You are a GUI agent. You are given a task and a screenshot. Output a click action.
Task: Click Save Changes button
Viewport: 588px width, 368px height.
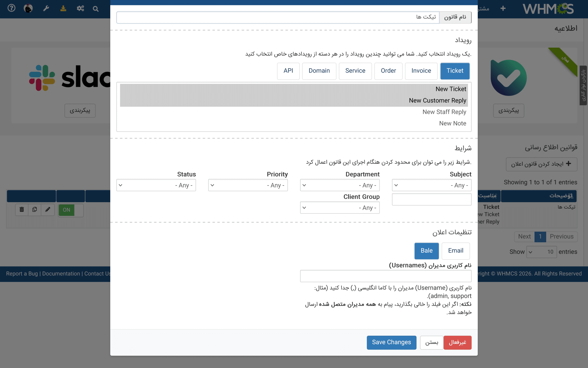coord(391,342)
